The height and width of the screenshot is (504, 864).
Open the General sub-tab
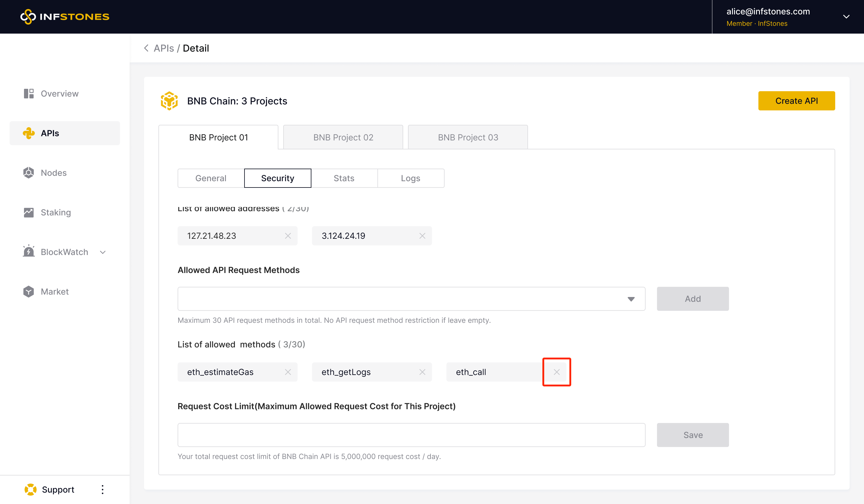(211, 178)
